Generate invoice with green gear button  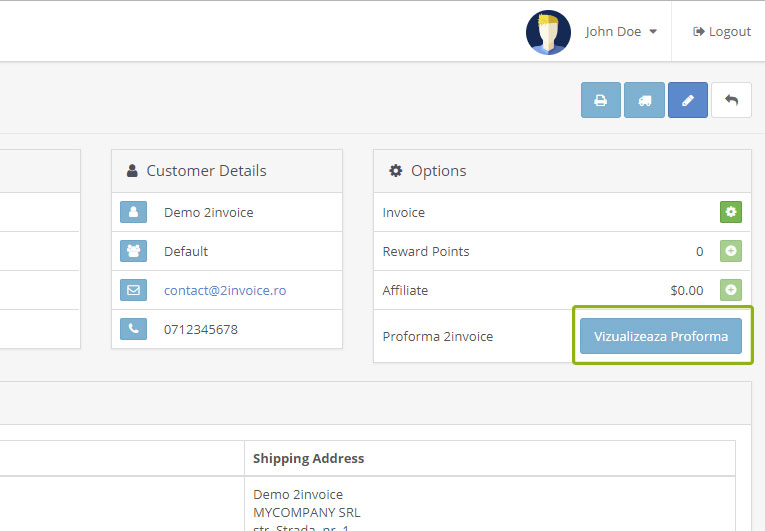click(731, 212)
